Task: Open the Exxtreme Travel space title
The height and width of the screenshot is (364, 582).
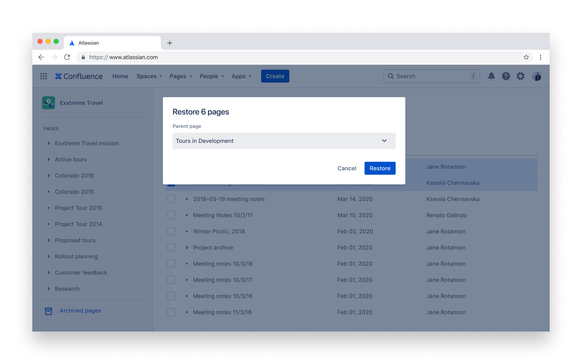Action: click(81, 103)
